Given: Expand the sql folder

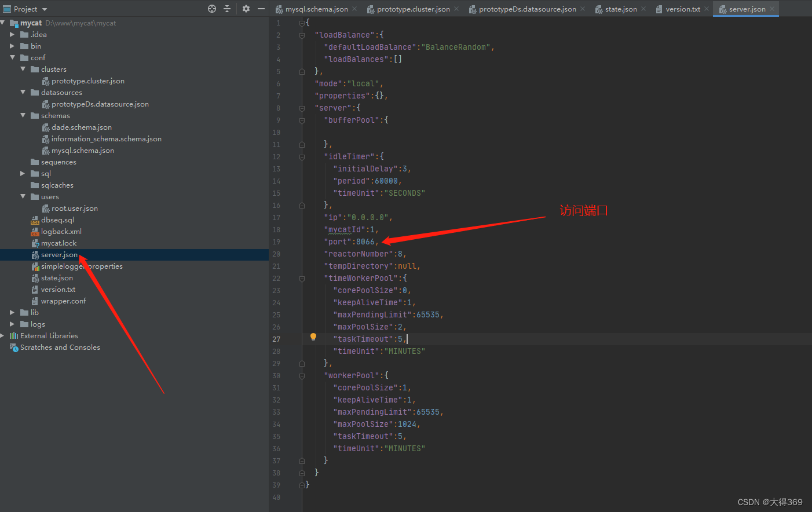Looking at the screenshot, I should pos(23,174).
